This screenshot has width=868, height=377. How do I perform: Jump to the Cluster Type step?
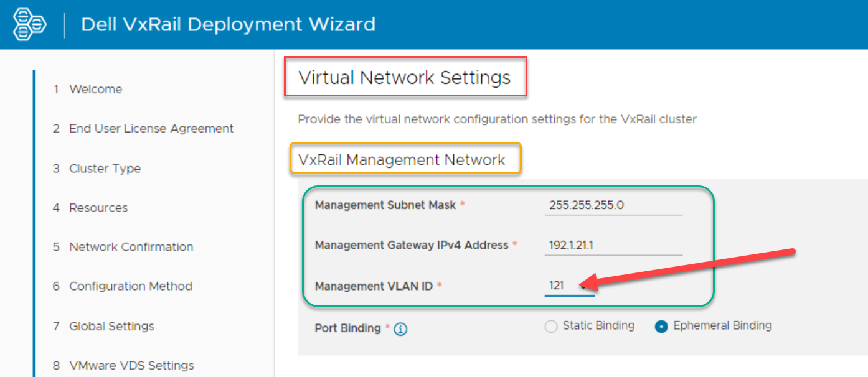105,169
